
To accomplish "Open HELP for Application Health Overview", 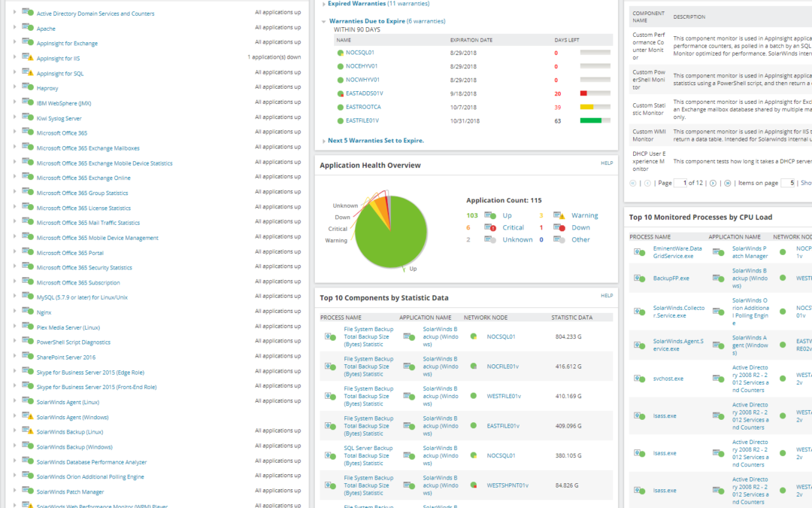I will [x=607, y=163].
